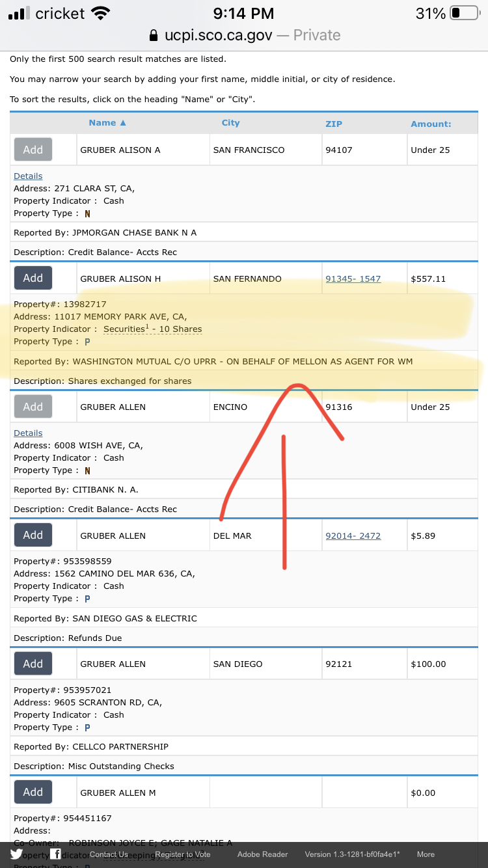488x868 pixels.
Task: Click Add for GRUBER ALISON H
Action: (33, 278)
